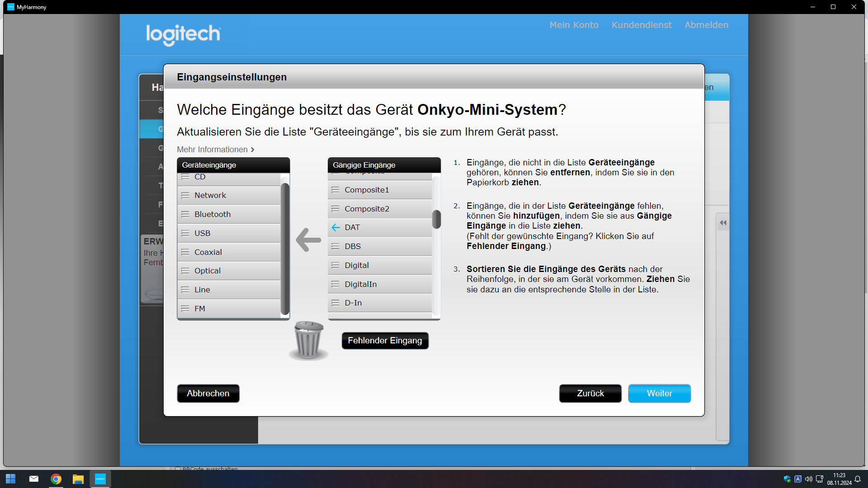Click the drag handle beside Optical input
Screen dimensions: 868x488
pos(185,271)
